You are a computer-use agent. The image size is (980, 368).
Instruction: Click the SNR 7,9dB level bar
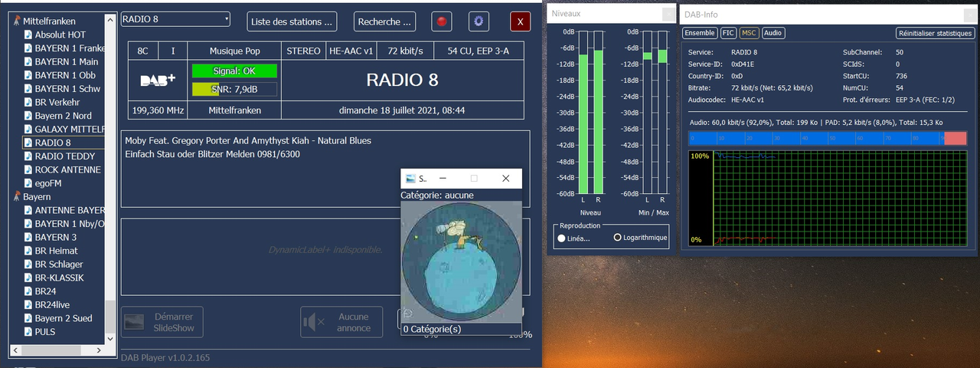pos(234,90)
